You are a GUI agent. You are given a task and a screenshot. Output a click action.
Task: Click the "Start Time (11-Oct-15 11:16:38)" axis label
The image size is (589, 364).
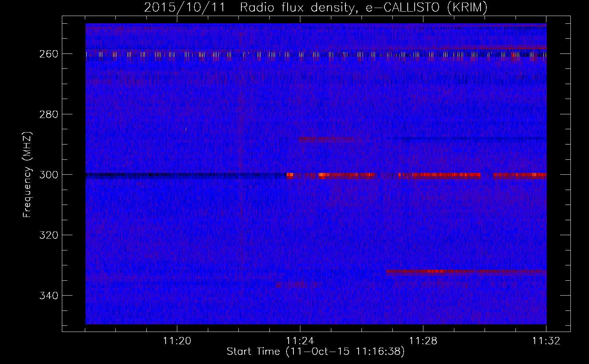(316, 352)
